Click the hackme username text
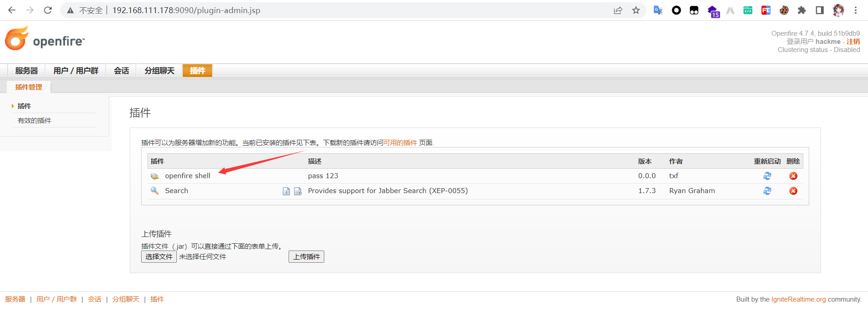Viewport: 868px width, 331px height. coord(828,41)
